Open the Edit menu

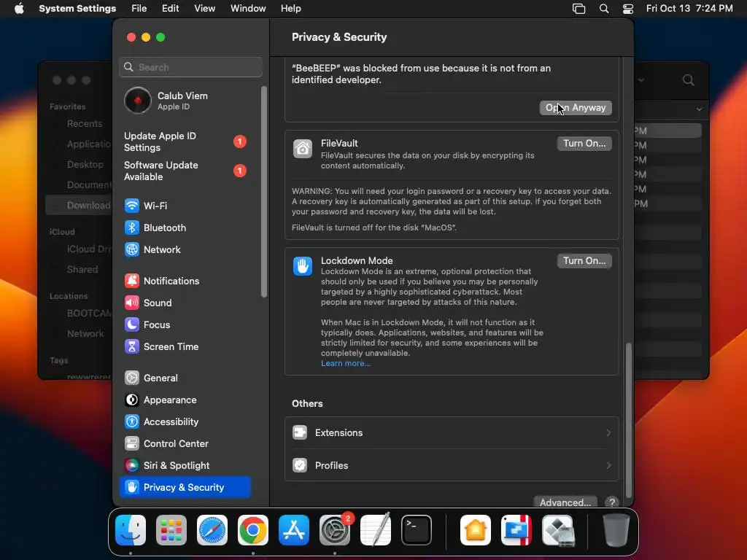170,9
